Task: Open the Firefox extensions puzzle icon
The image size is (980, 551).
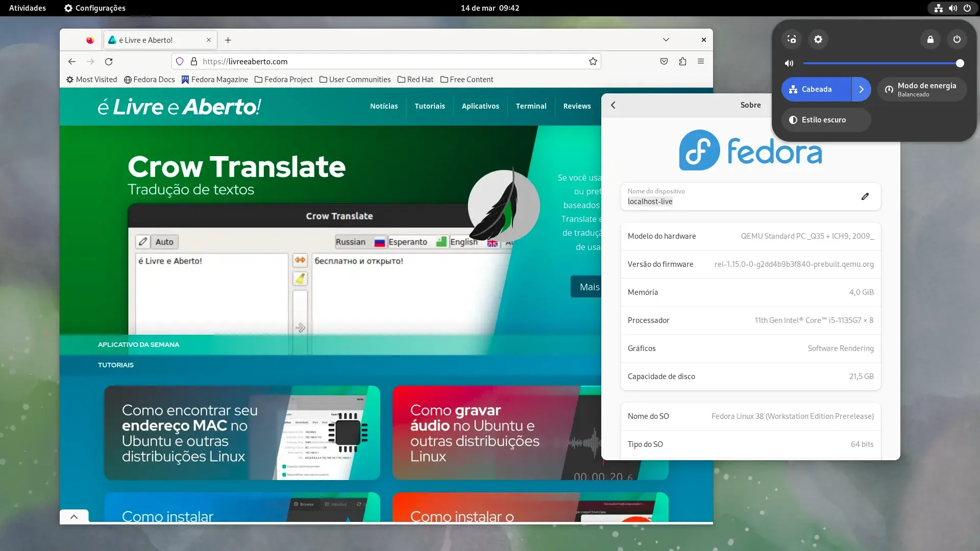Action: (x=682, y=61)
